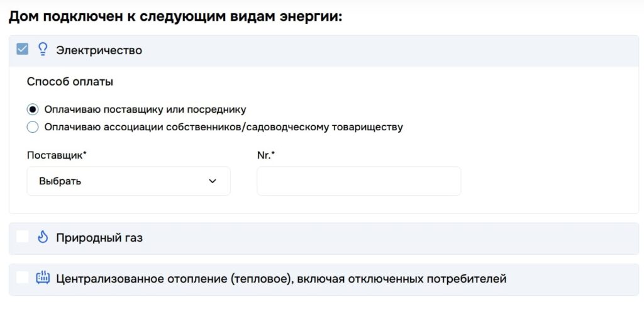Screen dimensions: 644x309
Task: Click the 'Дом подключен к следующим видам энергии' title
Action: [x=175, y=17]
